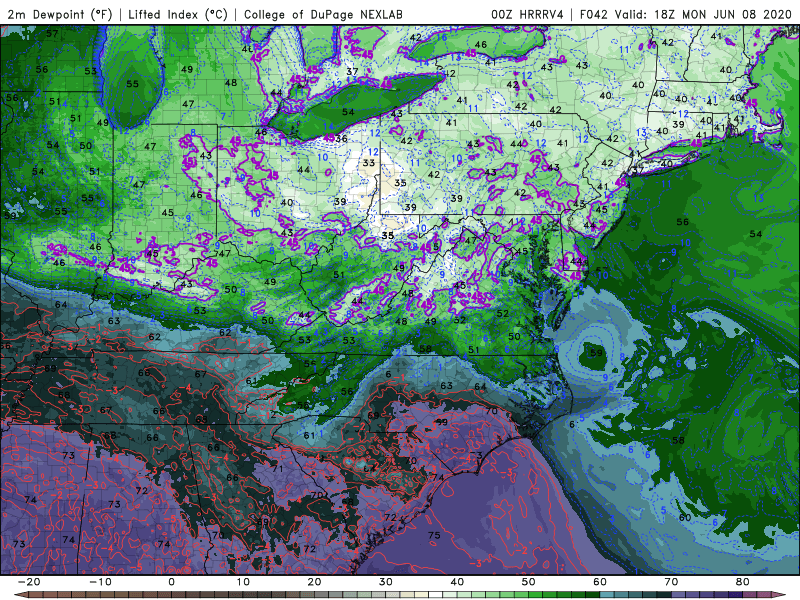Click the "10" label on the color scale
Viewport: 800px width, 600px height.
coord(243,582)
